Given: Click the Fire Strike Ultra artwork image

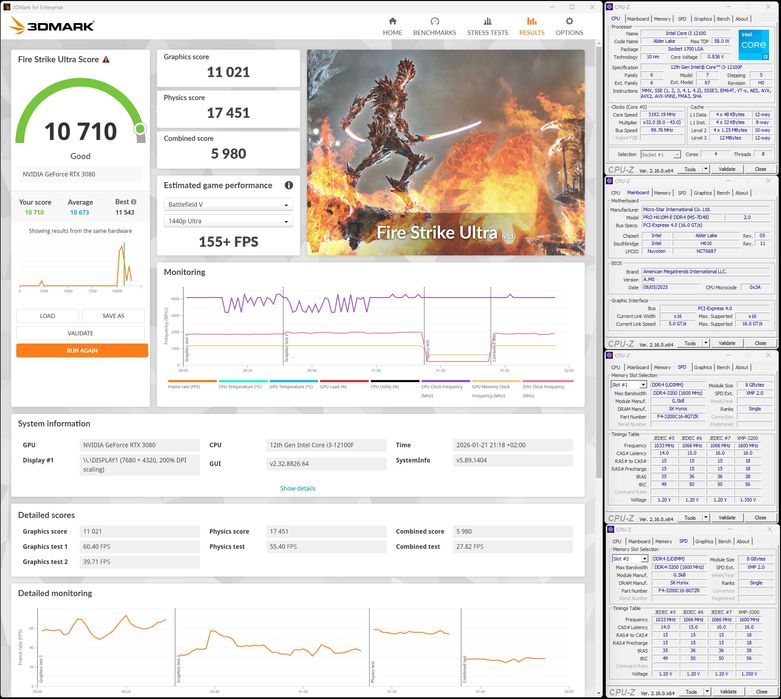Looking at the screenshot, I should tap(446, 152).
